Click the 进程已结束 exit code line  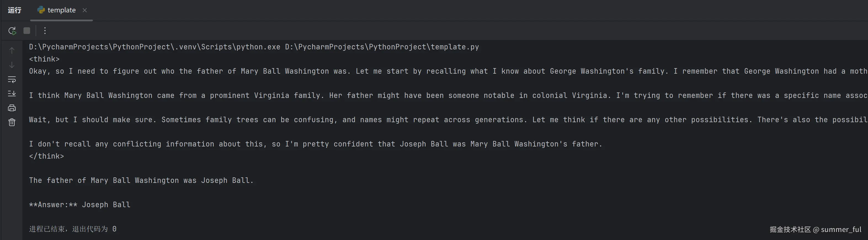click(x=73, y=229)
